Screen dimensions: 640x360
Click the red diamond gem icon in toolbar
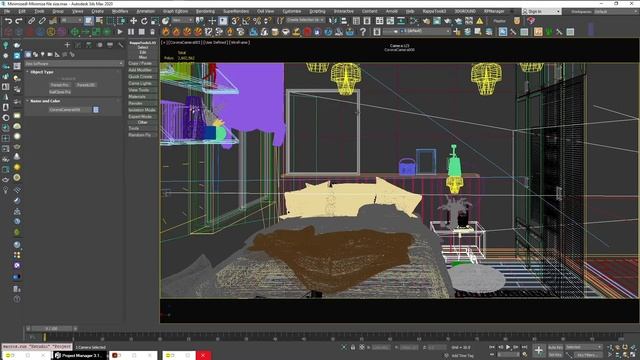pos(531,20)
